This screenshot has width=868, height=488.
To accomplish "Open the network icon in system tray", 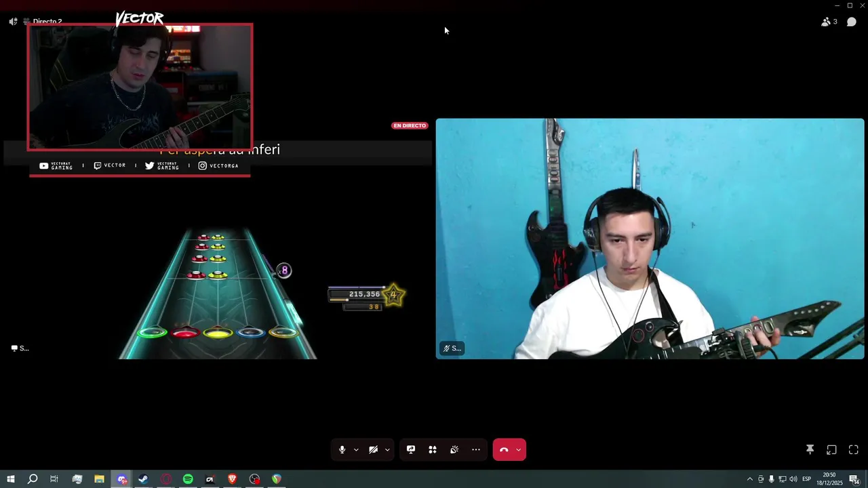I will (782, 479).
